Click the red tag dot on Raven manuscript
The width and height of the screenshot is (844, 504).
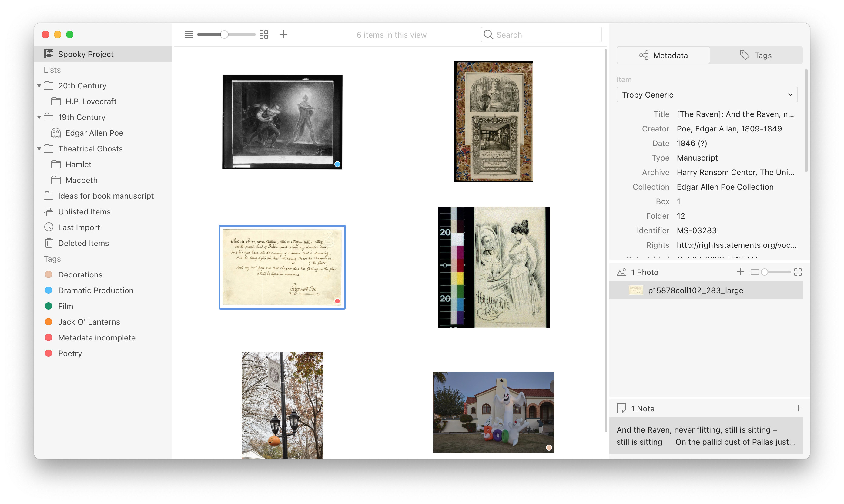pos(337,301)
